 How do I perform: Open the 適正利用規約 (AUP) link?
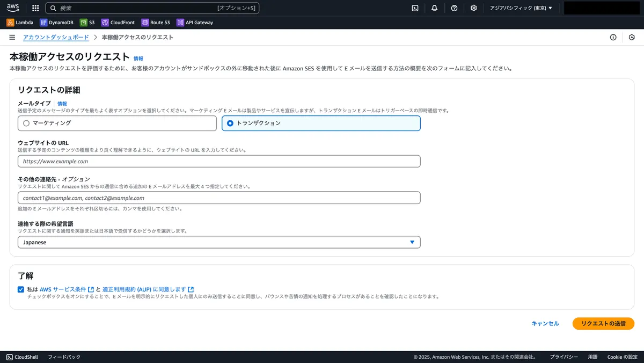(144, 289)
